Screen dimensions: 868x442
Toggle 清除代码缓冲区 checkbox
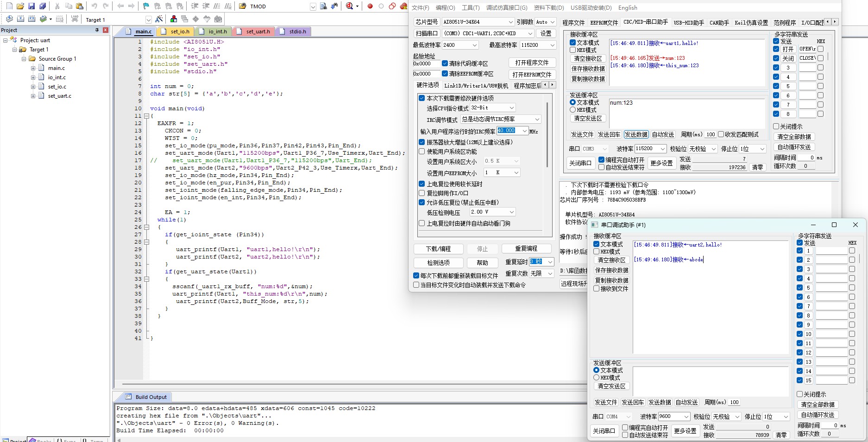tap(445, 63)
